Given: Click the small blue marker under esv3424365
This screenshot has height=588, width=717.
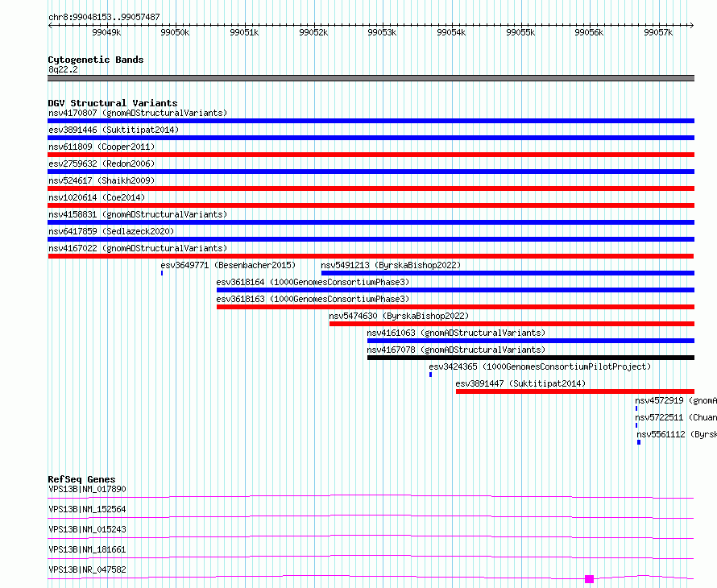Looking at the screenshot, I should (431, 375).
